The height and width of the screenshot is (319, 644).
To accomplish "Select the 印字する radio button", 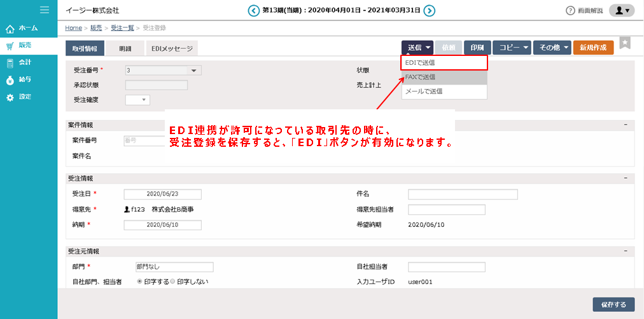I will 139,281.
